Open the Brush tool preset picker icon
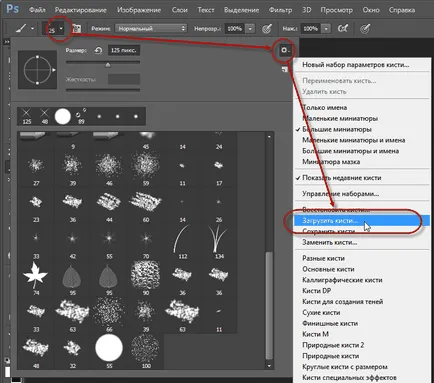This screenshot has height=383, width=434. tap(21, 29)
